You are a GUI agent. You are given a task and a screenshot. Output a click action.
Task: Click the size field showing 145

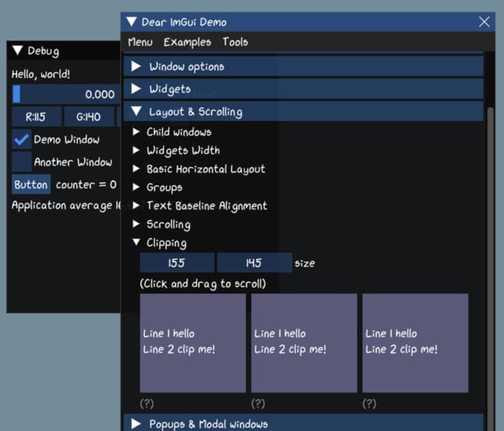(254, 263)
